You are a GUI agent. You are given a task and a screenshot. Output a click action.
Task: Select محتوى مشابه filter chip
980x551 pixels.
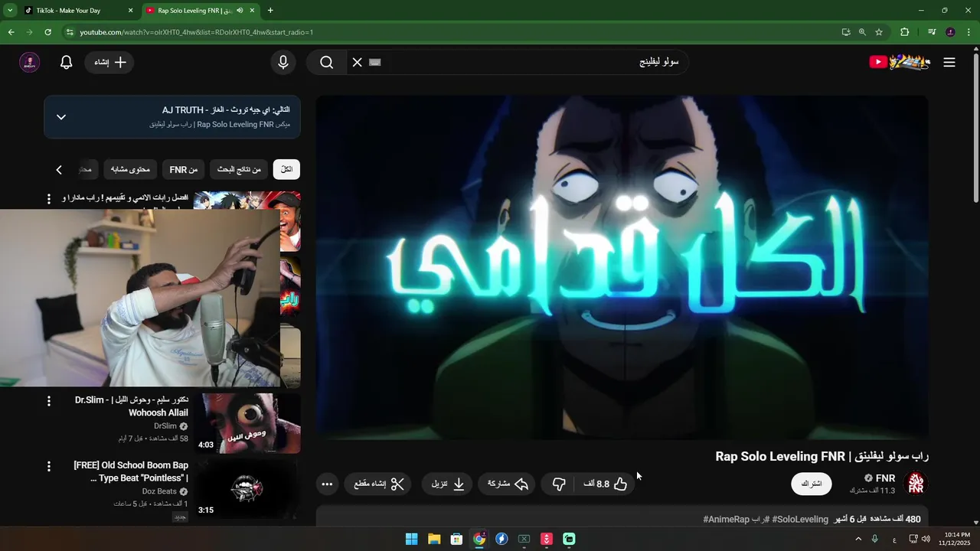[130, 169]
